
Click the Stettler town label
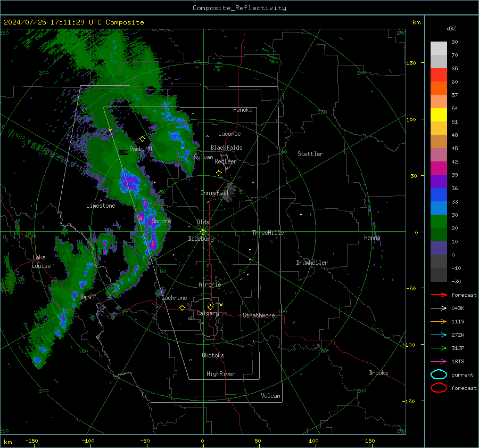[310, 154]
